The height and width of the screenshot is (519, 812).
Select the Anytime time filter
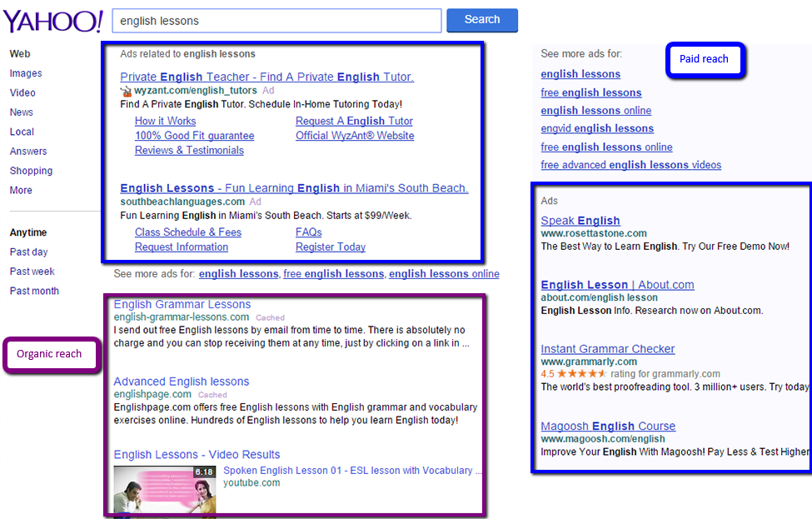pos(28,232)
